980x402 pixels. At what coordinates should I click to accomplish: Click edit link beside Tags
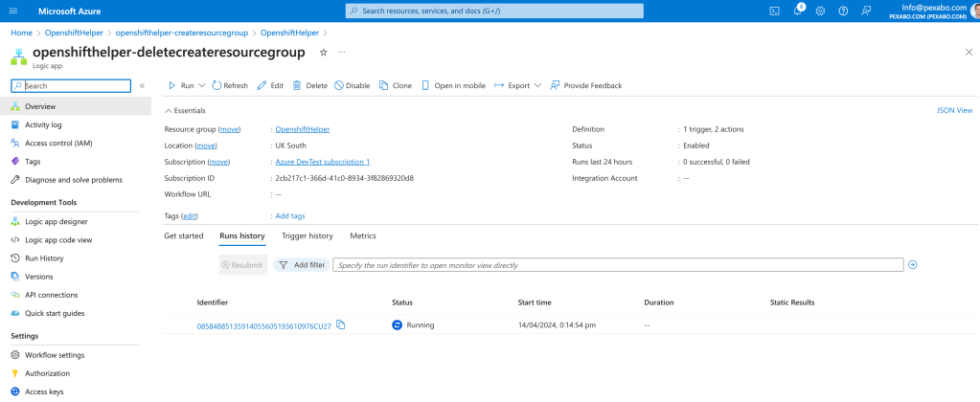click(x=190, y=216)
